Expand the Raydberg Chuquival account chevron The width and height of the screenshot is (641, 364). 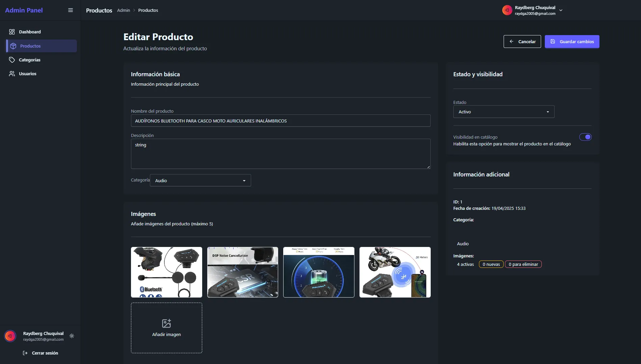coord(561,10)
